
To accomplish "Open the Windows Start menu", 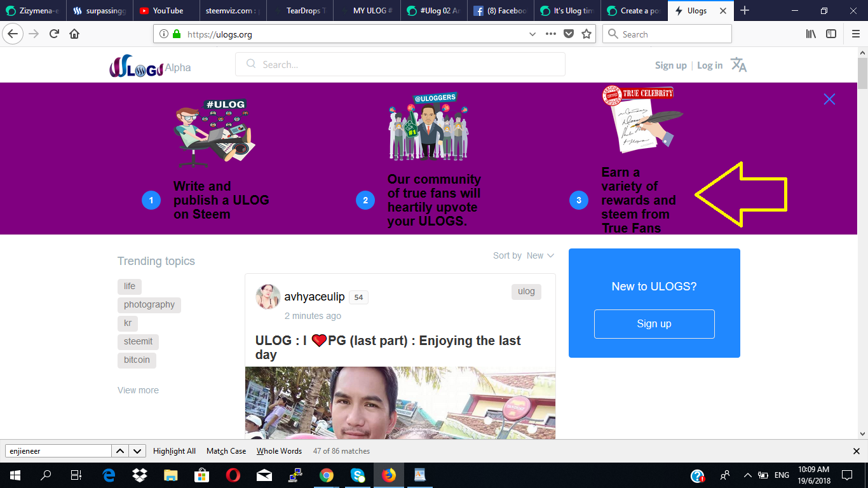I will coord(15,475).
